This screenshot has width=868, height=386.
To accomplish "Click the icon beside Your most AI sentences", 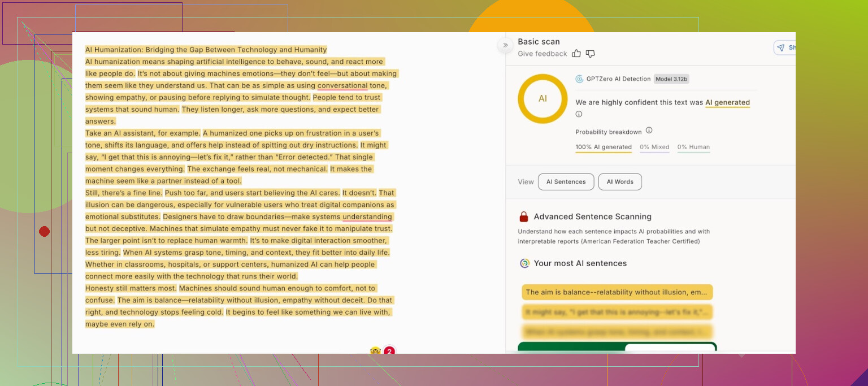I will (x=524, y=263).
